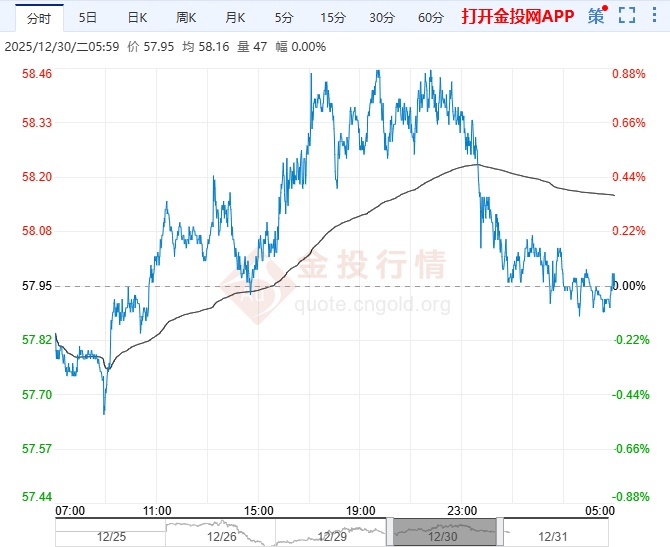Viewport: 670px width, 547px height.
Task: Click the 12/29 date in navigator
Action: click(x=332, y=537)
